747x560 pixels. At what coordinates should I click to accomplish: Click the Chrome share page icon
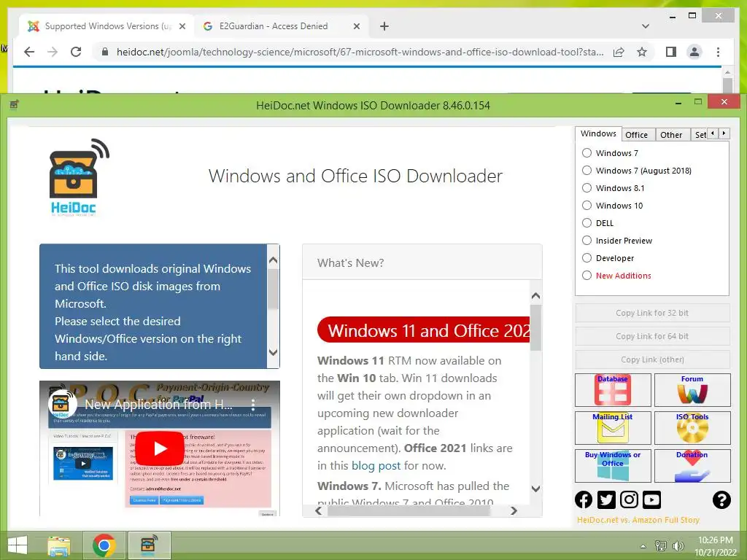(x=619, y=52)
